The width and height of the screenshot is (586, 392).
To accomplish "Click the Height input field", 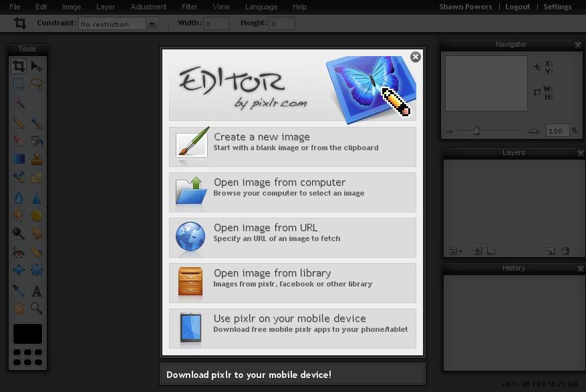I will click(282, 24).
